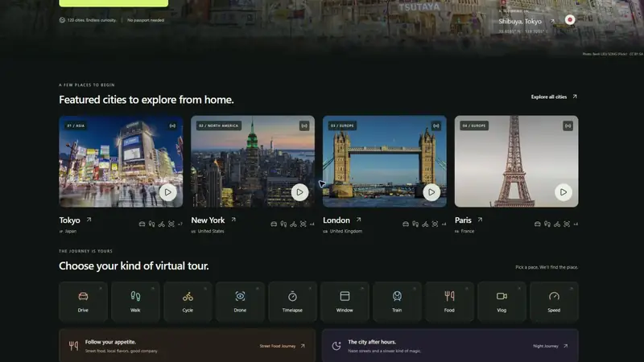
Task: Click the Tokyo drone icon
Action: [171, 224]
